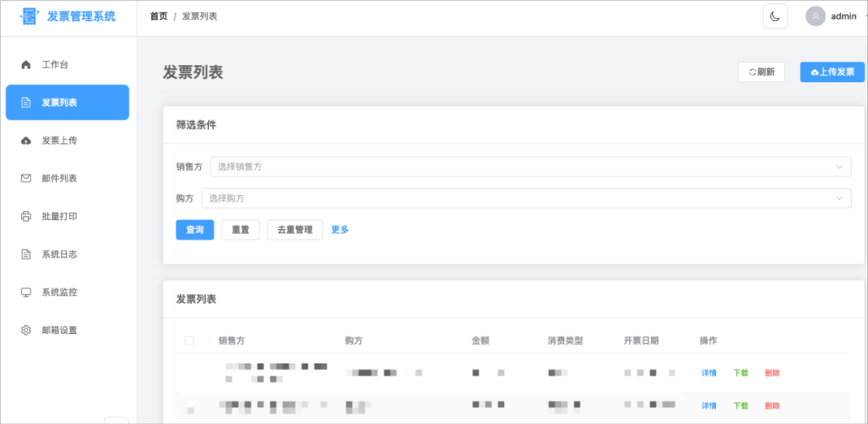This screenshot has height=424, width=868.
Task: Click the 更多 link
Action: tap(340, 230)
